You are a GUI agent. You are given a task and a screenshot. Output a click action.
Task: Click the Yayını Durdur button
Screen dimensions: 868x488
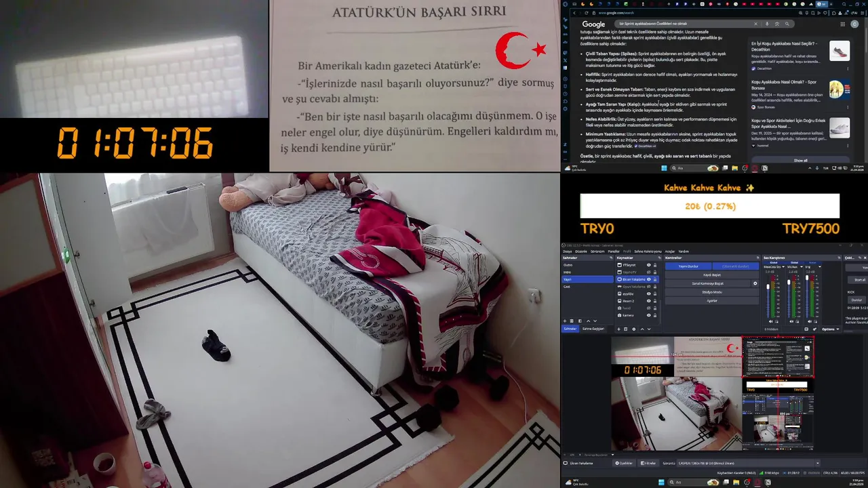(x=688, y=266)
